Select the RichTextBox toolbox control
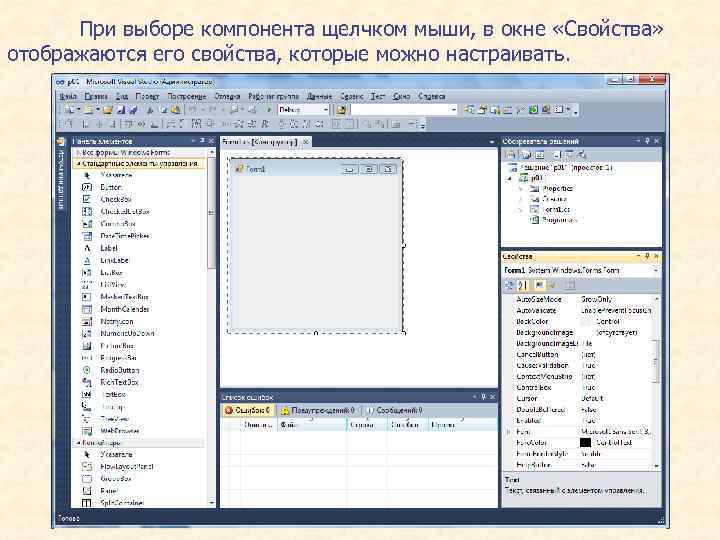Viewport: 720px width, 540px height. [x=119, y=382]
